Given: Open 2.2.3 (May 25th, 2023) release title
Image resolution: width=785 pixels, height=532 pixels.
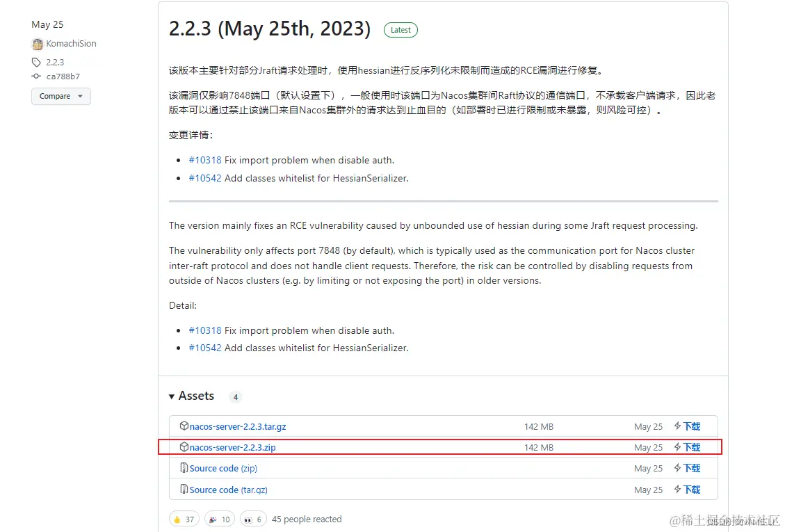Looking at the screenshot, I should point(269,29).
